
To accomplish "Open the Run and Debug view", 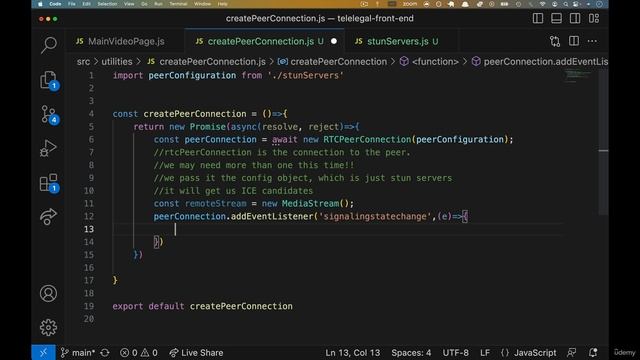I will click(48, 148).
